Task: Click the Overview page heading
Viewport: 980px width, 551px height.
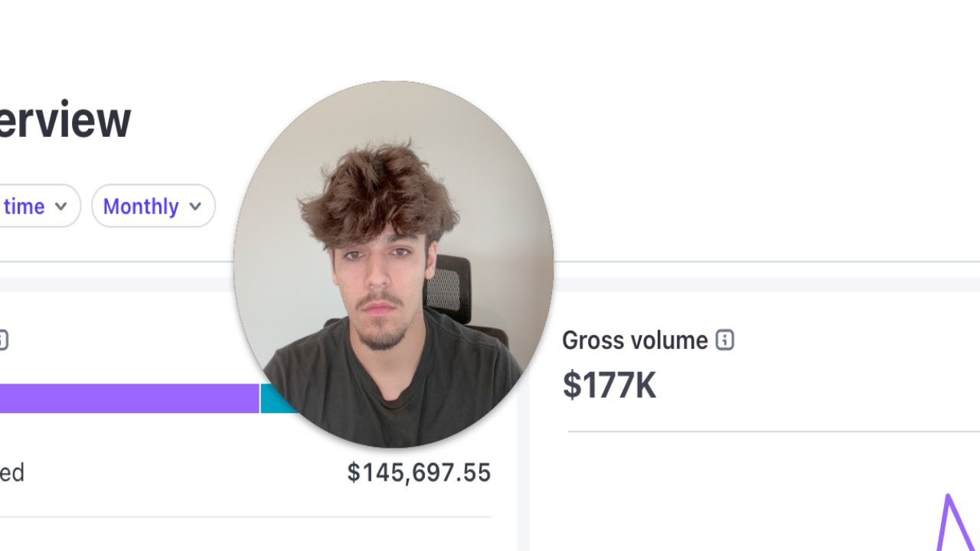Action: tap(65, 120)
